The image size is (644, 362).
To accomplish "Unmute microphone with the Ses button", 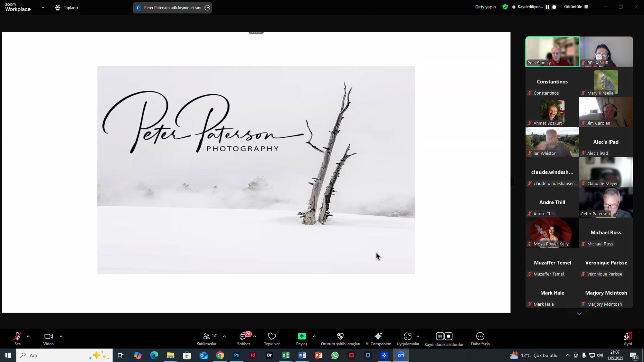I will (x=17, y=339).
